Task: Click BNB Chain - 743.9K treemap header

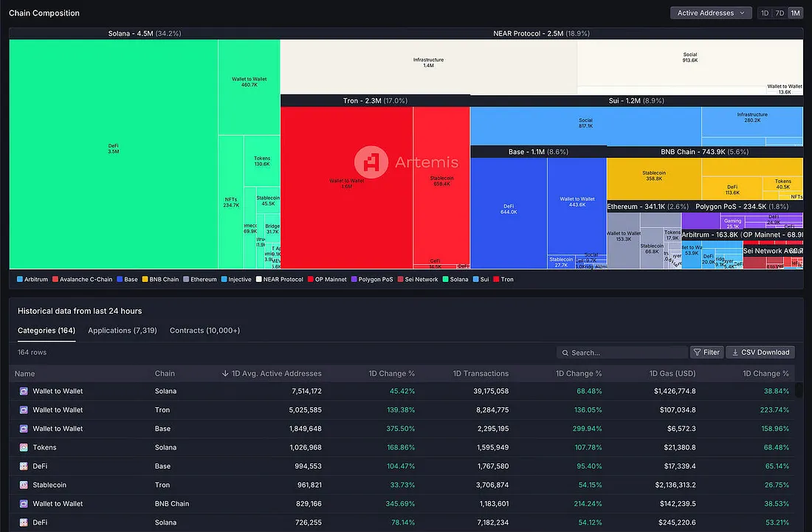Action: click(705, 152)
